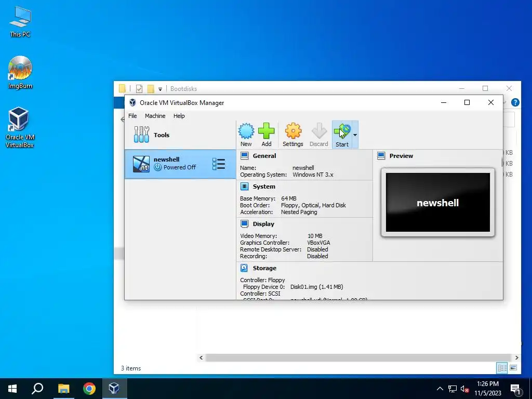Click the Bootdisks horizontal scrollbar

pyautogui.click(x=358, y=357)
